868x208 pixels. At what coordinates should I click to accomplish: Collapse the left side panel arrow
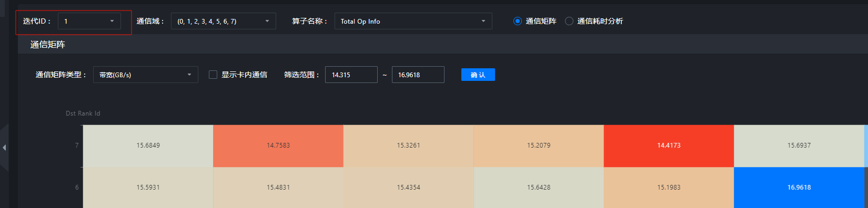(4, 148)
